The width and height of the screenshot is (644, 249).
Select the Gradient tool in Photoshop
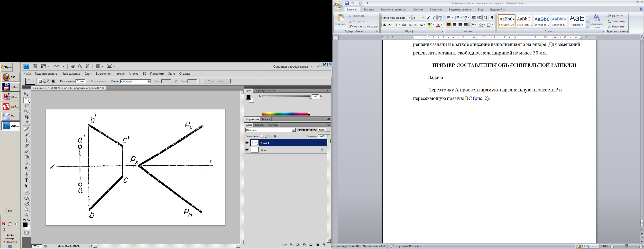27,157
